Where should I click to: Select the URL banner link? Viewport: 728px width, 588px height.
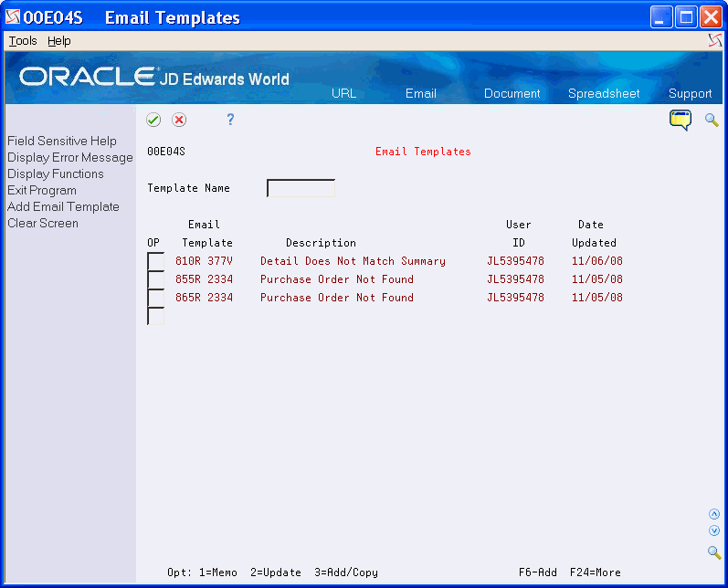tap(344, 93)
